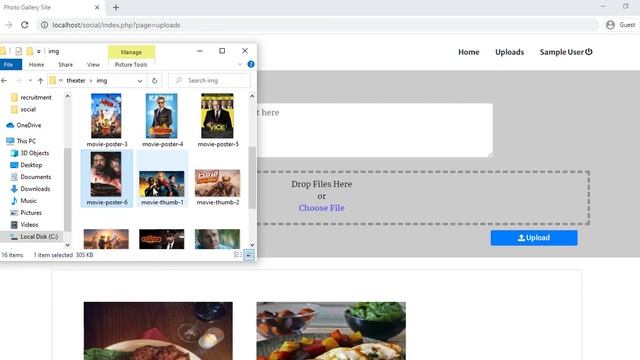Go up one folder level in Explorer
640x360 pixels.
[x=40, y=81]
